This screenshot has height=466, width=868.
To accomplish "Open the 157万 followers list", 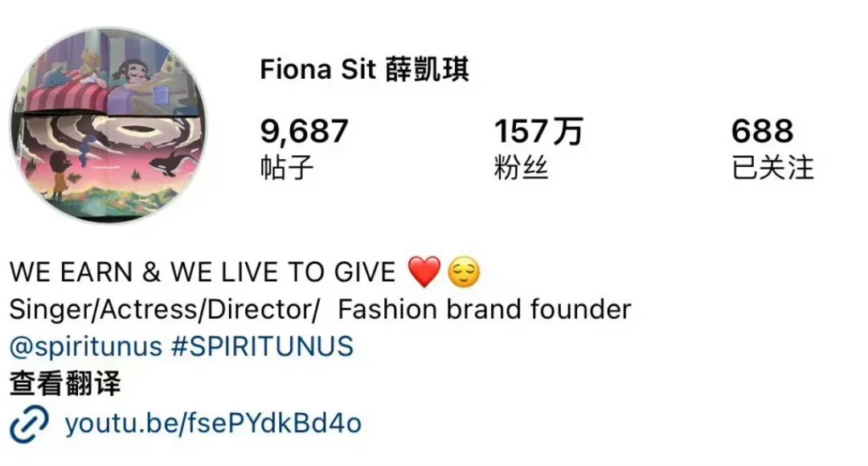I will pos(538,149).
